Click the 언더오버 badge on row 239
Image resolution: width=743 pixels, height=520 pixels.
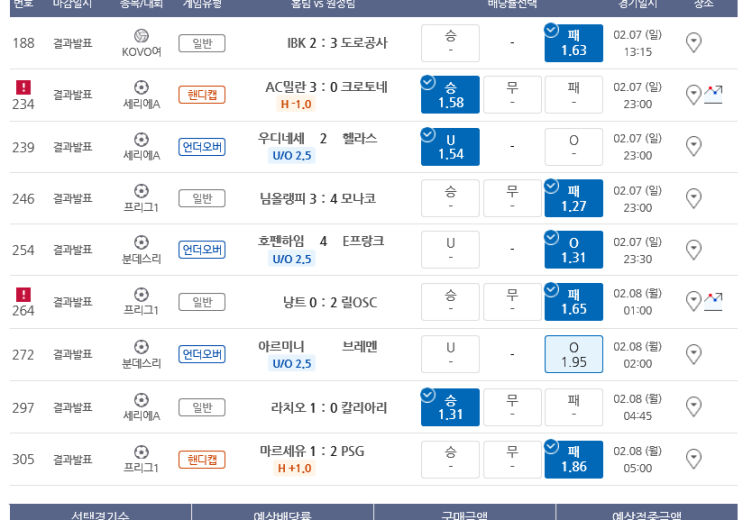202,147
